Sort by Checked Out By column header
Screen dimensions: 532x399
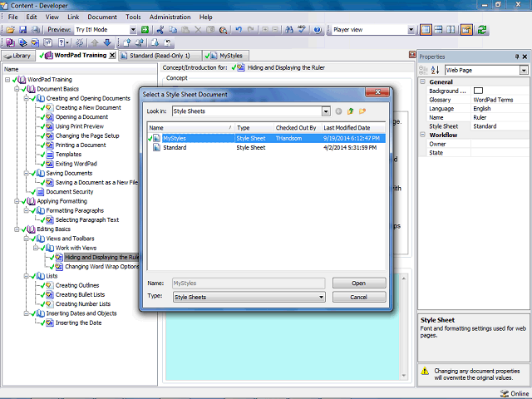[298, 128]
